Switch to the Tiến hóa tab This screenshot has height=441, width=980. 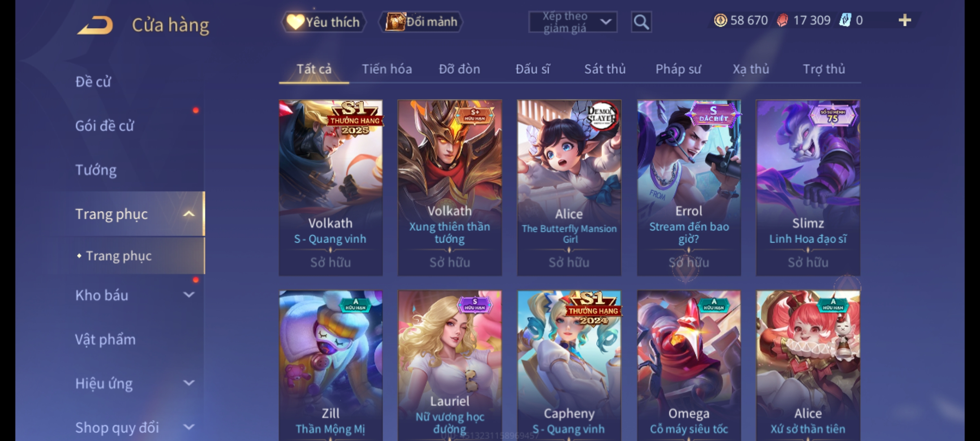click(387, 69)
